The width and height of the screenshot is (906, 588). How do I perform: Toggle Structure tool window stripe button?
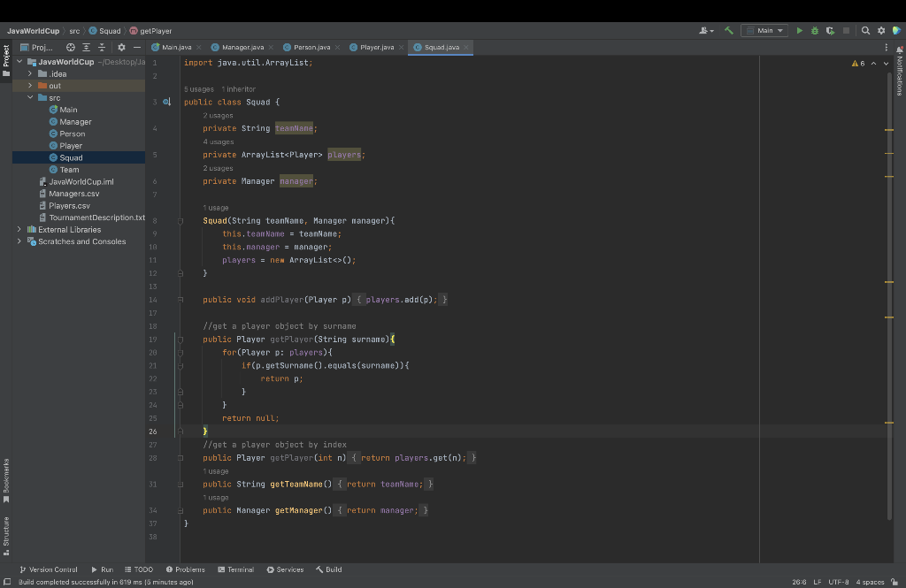click(6, 536)
